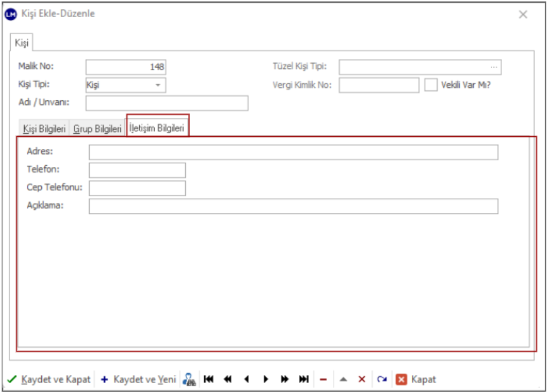The width and height of the screenshot is (547, 392).
Task: Go to the next page of records
Action: (284, 379)
